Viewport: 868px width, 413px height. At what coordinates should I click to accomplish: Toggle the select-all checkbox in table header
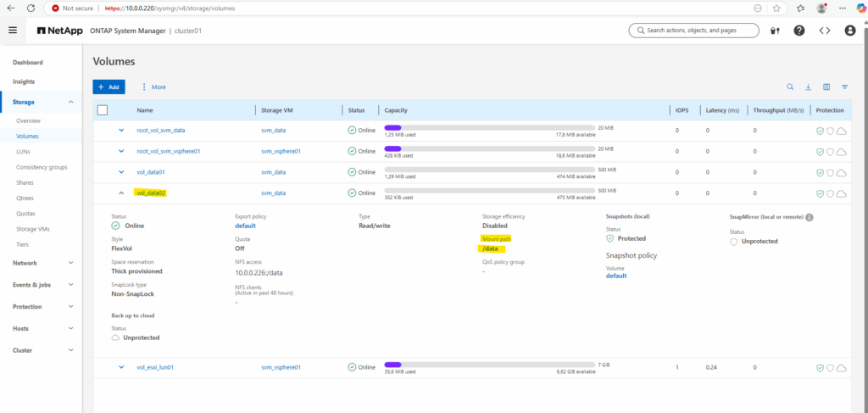tap(103, 110)
